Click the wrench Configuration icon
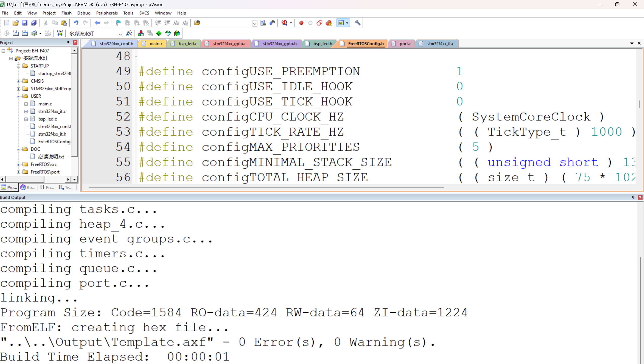 pos(357,23)
